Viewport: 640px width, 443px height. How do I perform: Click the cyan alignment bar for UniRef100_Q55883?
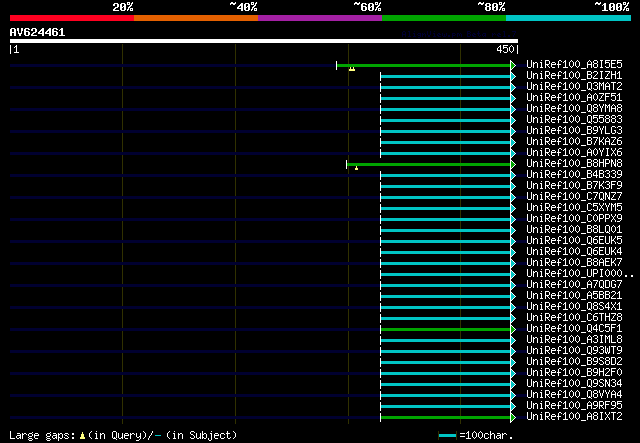[445, 120]
